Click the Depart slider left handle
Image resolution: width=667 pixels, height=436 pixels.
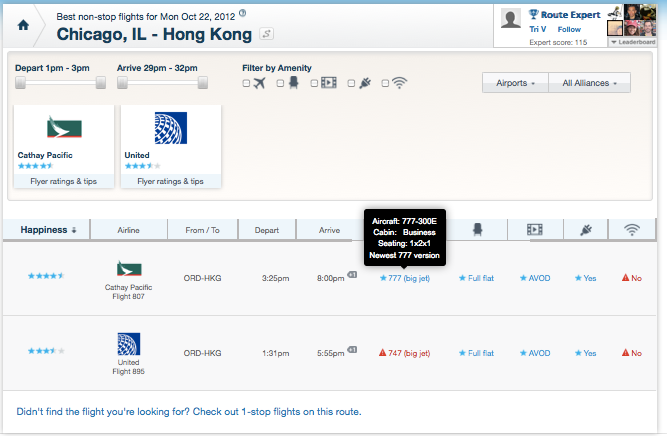coord(20,83)
